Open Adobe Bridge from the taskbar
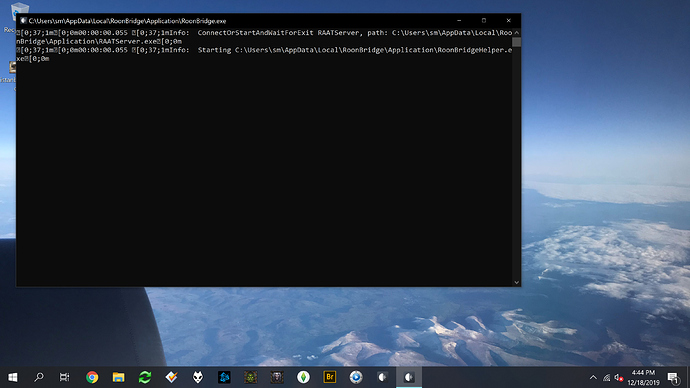The height and width of the screenshot is (388, 690). (x=330, y=377)
